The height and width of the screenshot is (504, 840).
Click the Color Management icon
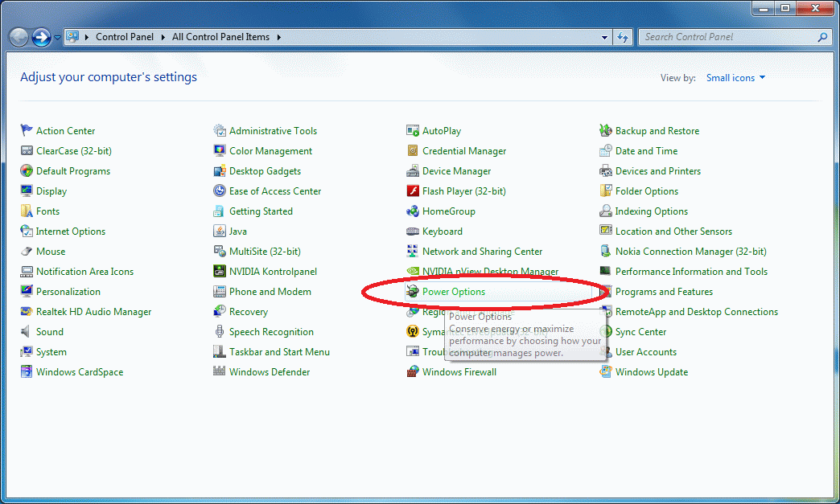pyautogui.click(x=220, y=150)
